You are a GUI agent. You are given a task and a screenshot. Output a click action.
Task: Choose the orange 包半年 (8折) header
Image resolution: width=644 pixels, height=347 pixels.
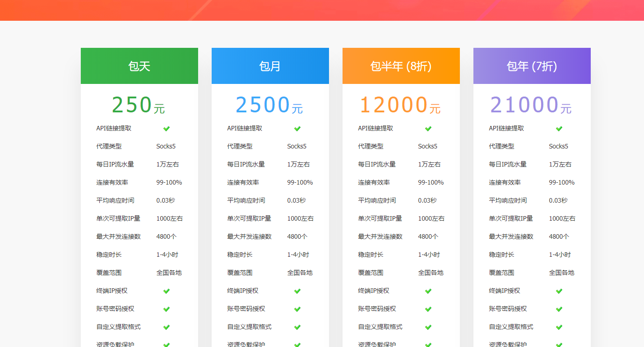(401, 66)
